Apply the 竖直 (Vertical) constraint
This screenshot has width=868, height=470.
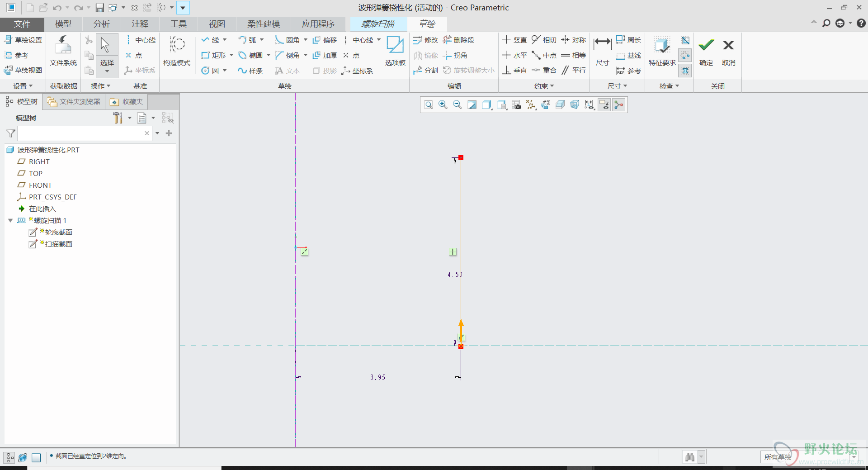pyautogui.click(x=514, y=40)
